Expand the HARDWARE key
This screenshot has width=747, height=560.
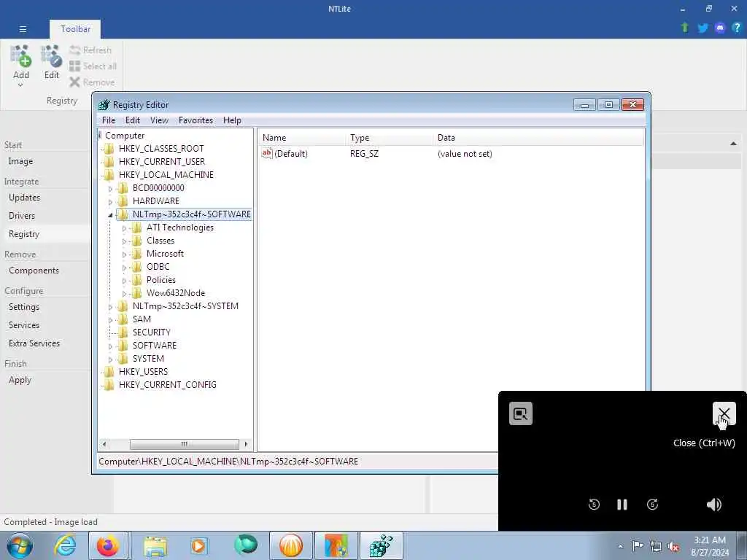(x=111, y=202)
